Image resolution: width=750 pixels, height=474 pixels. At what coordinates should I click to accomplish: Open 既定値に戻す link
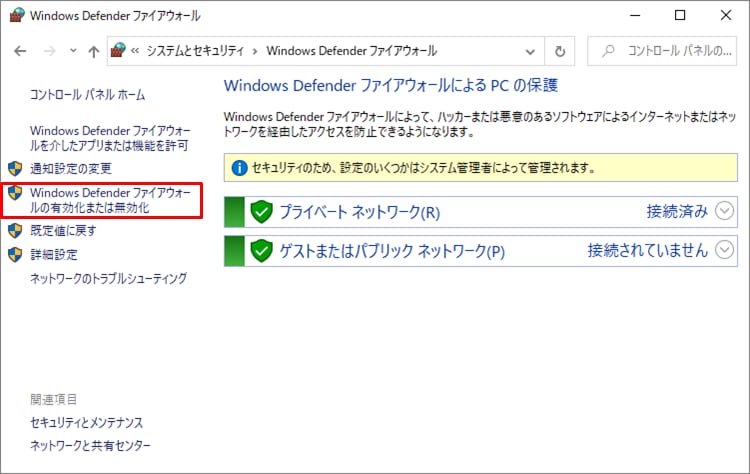click(63, 231)
